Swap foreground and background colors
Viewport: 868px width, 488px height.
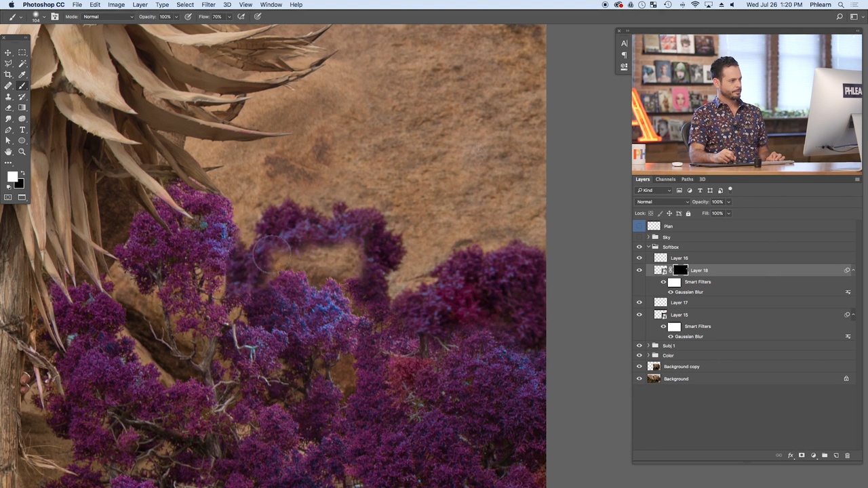point(22,174)
